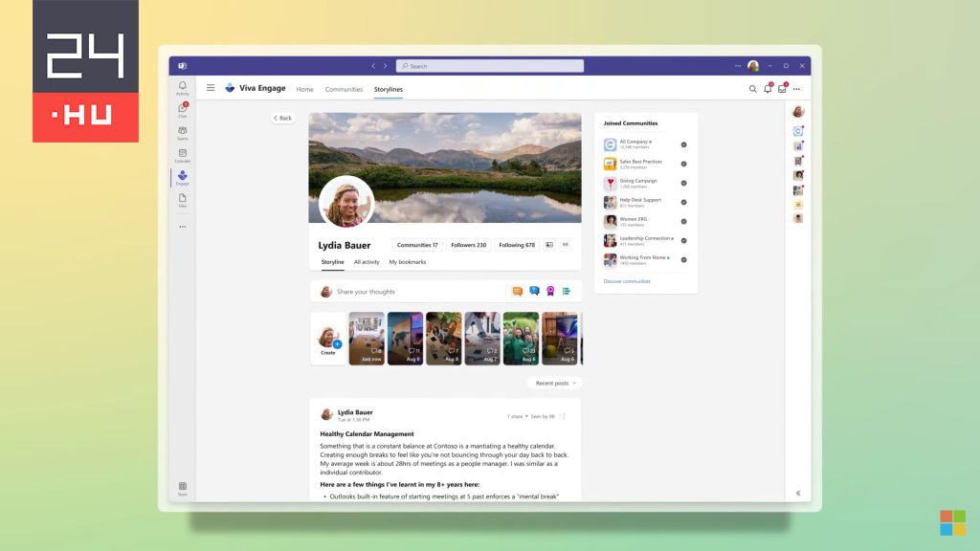Click the Teams search box
The height and width of the screenshot is (551, 980).
click(490, 66)
